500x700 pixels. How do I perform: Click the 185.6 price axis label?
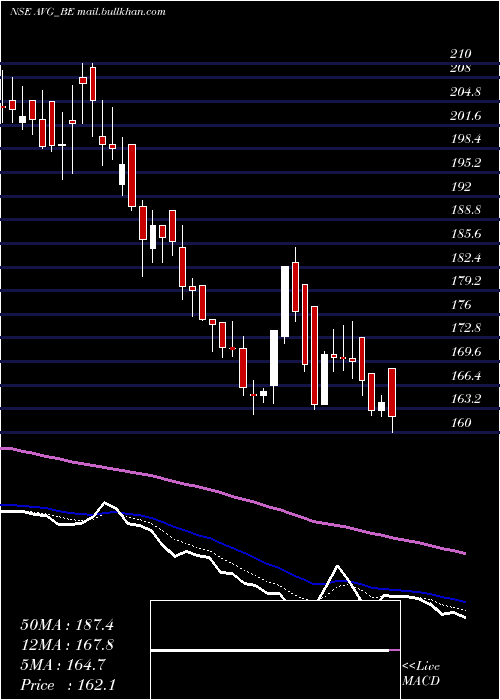(x=465, y=233)
